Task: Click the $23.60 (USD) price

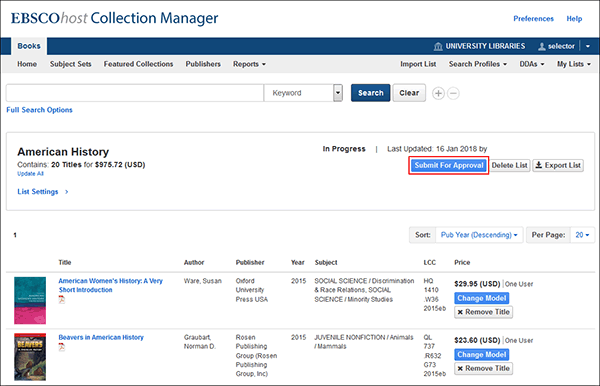Action: point(477,340)
